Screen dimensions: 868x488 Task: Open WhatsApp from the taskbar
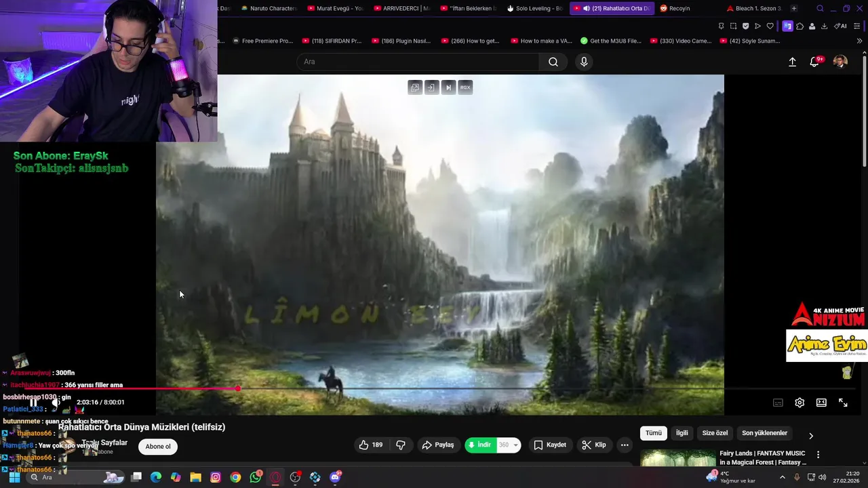point(255,477)
